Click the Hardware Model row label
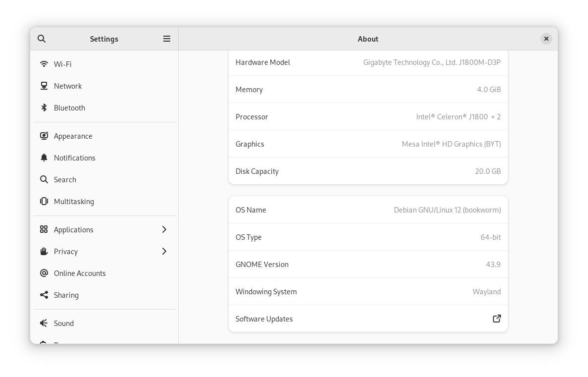 point(263,62)
